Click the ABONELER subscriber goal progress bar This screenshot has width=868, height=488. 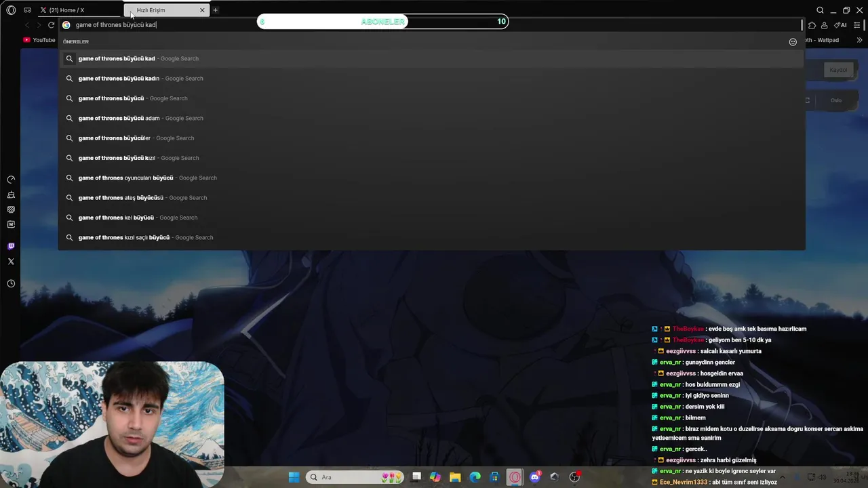pyautogui.click(x=383, y=22)
